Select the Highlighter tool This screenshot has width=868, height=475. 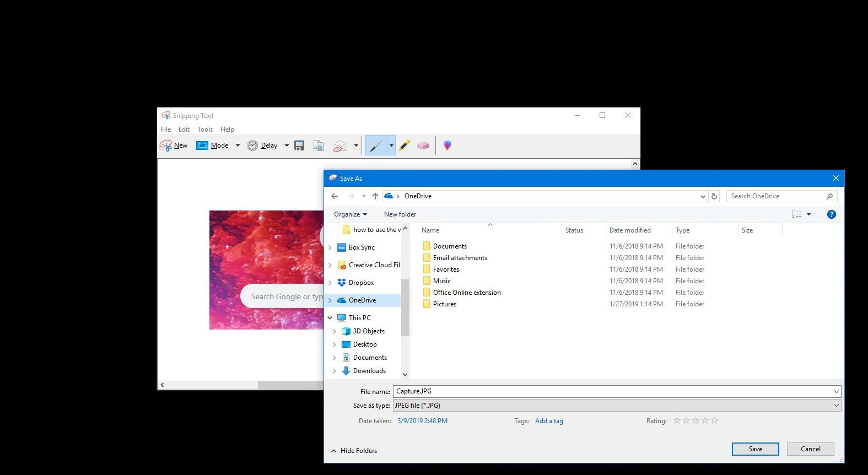404,145
